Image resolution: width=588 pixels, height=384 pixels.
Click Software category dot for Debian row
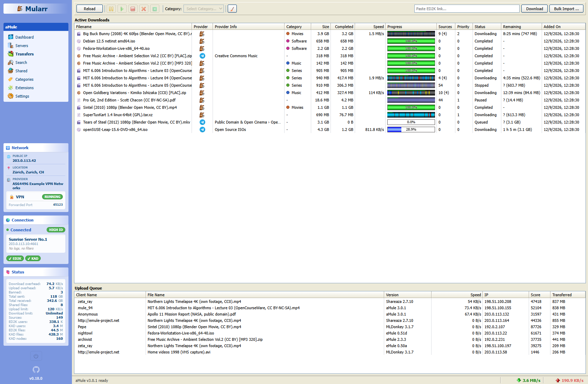click(288, 41)
